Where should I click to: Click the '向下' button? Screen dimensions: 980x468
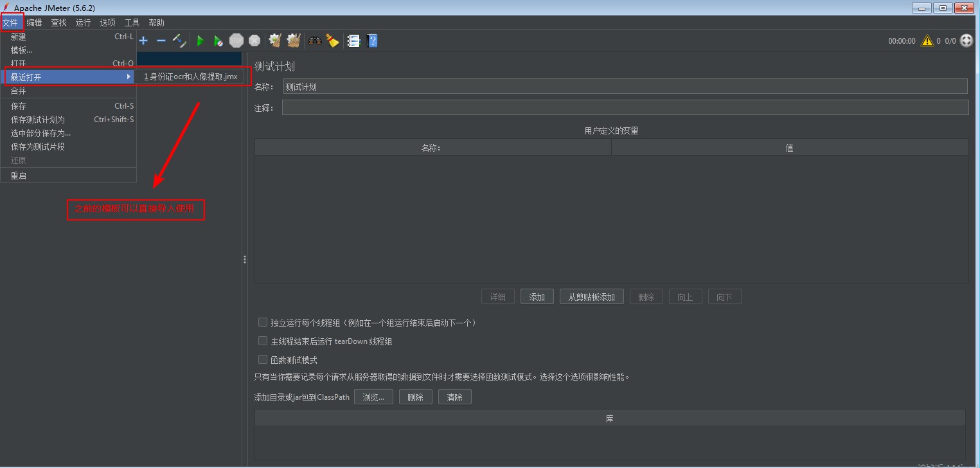(x=725, y=296)
